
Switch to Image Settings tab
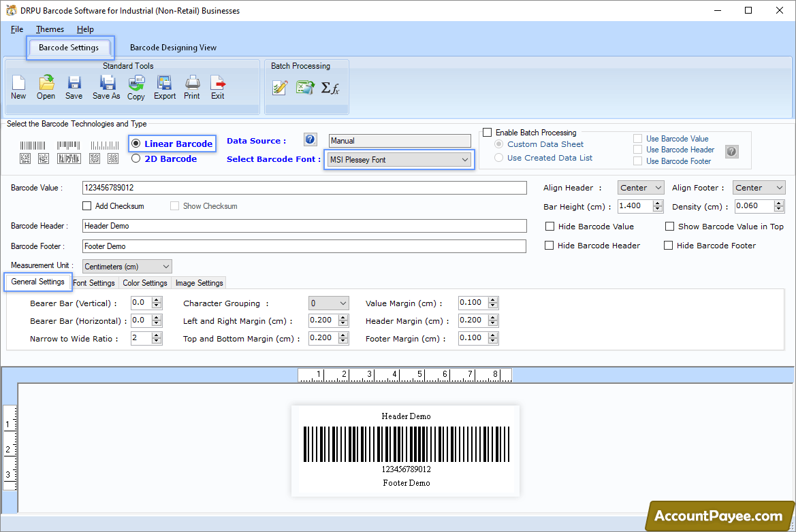pos(199,283)
